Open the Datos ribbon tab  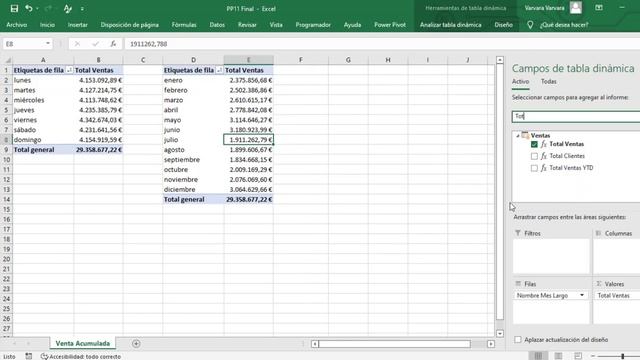pyautogui.click(x=217, y=25)
